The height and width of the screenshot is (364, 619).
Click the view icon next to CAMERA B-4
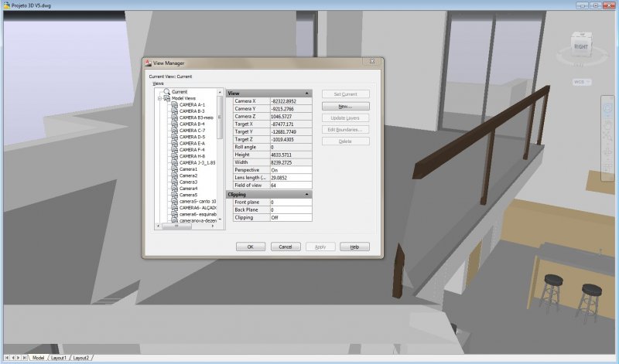click(x=175, y=124)
